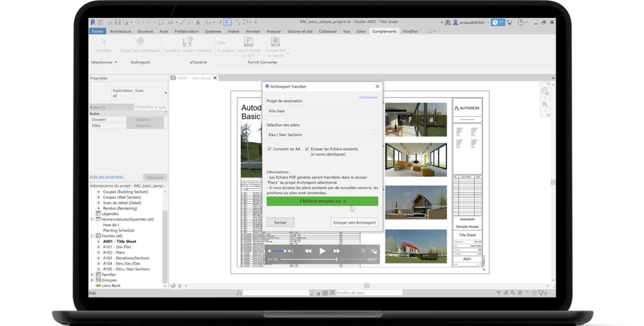Screen dimensions: 644x326
Task: Close the A001 - Title Sheet view tab
Action: coord(215,78)
